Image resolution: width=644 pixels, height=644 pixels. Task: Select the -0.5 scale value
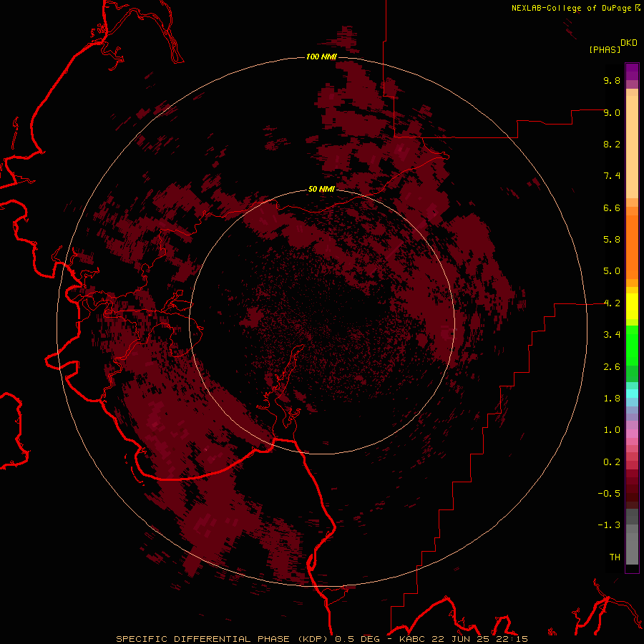pyautogui.click(x=609, y=494)
